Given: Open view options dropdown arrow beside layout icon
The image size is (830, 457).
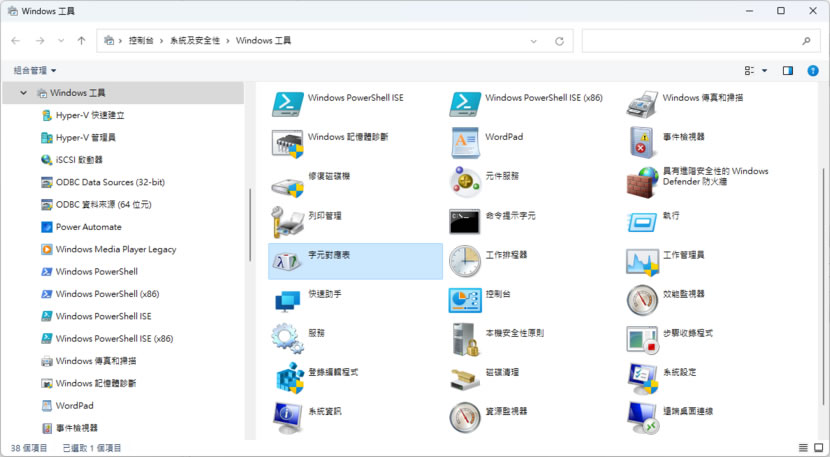Looking at the screenshot, I should (x=764, y=70).
